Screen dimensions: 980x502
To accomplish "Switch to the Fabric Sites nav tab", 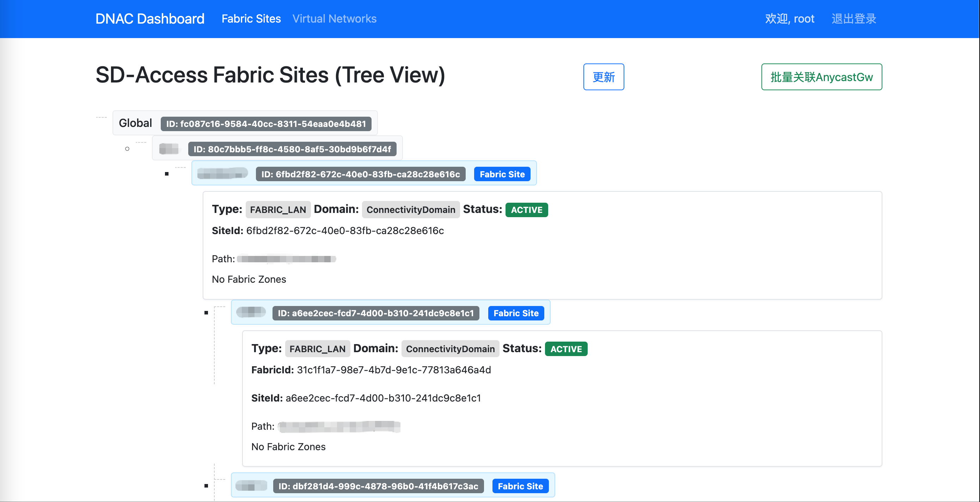I will pyautogui.click(x=251, y=19).
